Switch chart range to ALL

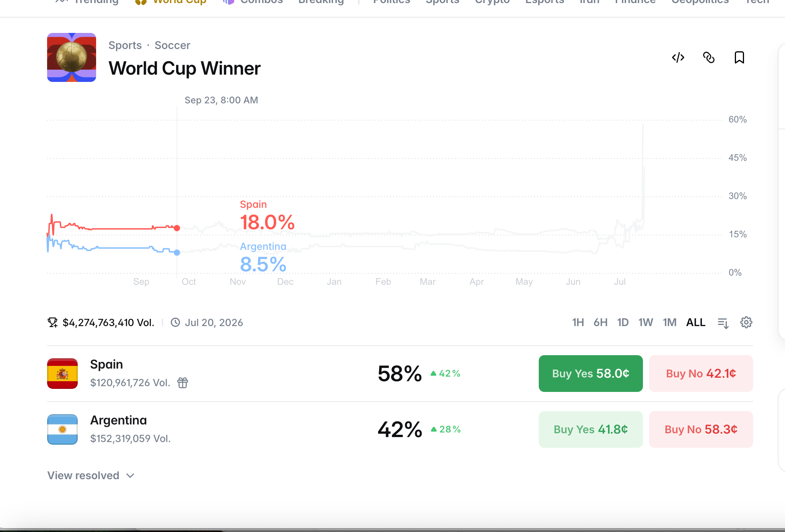(x=696, y=323)
